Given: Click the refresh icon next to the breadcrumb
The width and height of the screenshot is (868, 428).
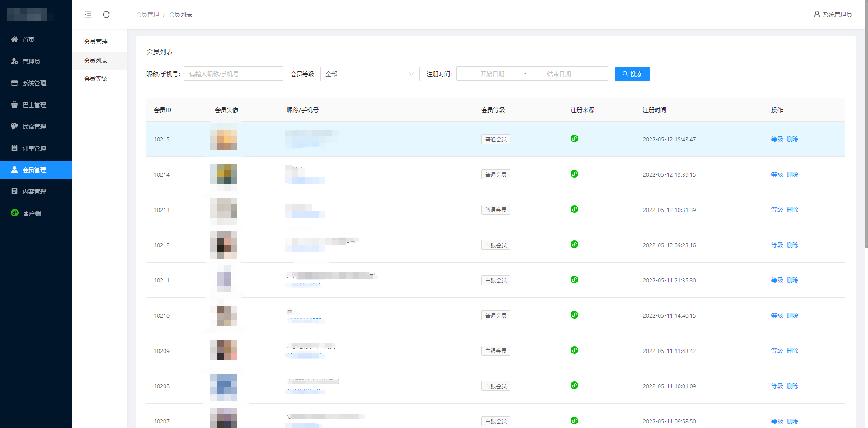Looking at the screenshot, I should 106,14.
